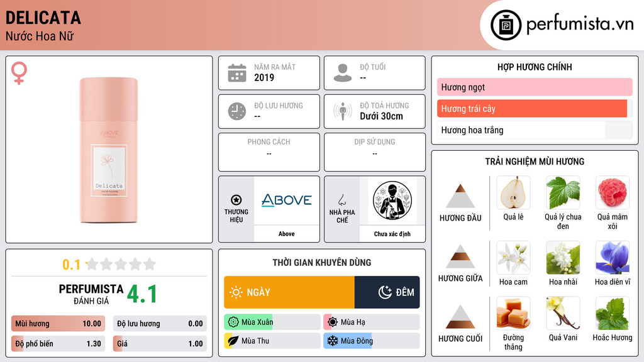This screenshot has height=362, width=644.
Task: Click the Độ lưu hương 0.00 score bar
Action: (160, 324)
